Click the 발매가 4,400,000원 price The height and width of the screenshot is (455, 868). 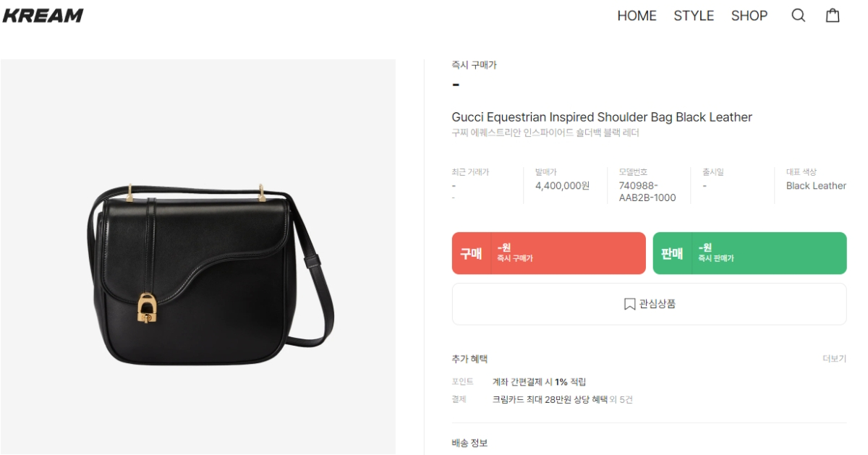[x=562, y=186]
